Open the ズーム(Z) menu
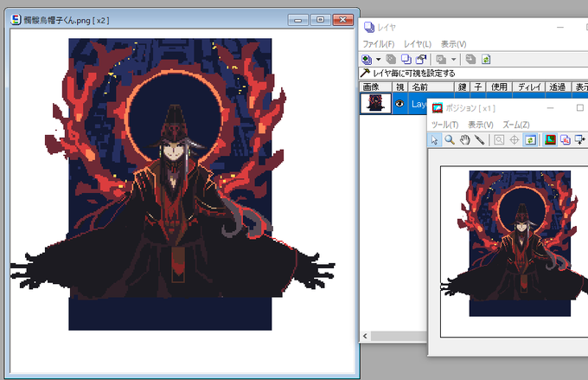 [x=516, y=125]
